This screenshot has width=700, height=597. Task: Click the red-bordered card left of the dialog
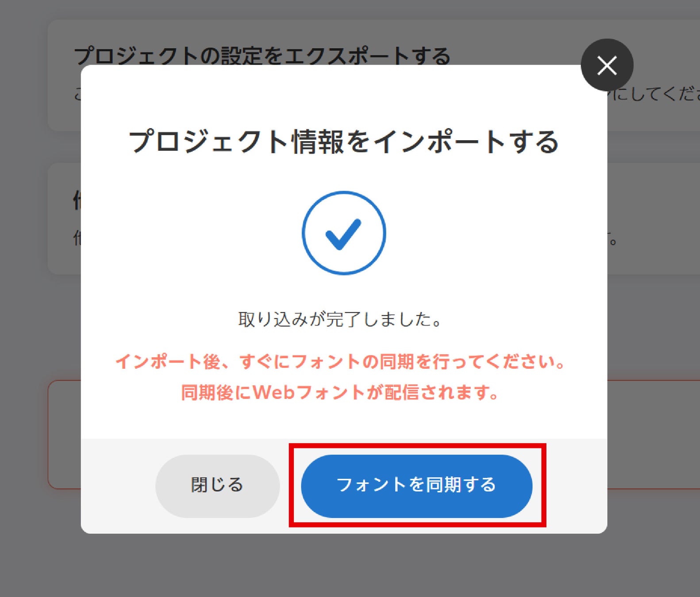[x=64, y=434]
